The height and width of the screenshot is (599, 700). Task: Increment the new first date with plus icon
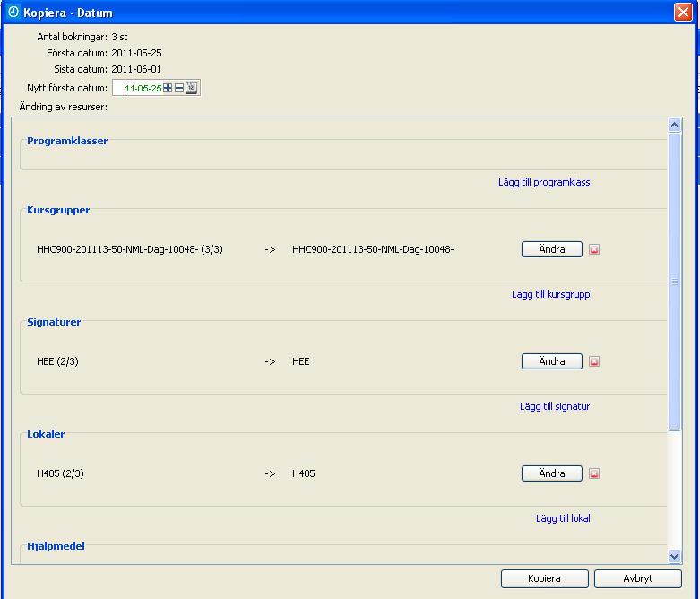[x=168, y=88]
